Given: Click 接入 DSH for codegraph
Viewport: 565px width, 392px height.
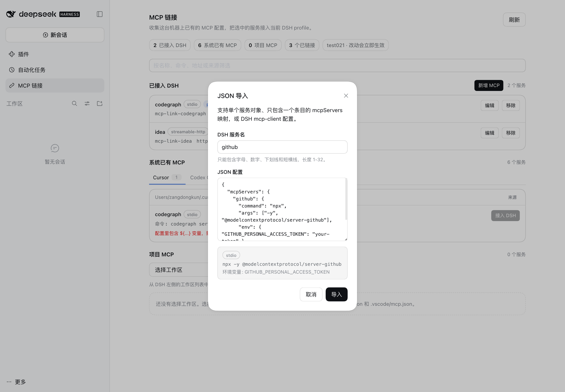Looking at the screenshot, I should click(505, 216).
